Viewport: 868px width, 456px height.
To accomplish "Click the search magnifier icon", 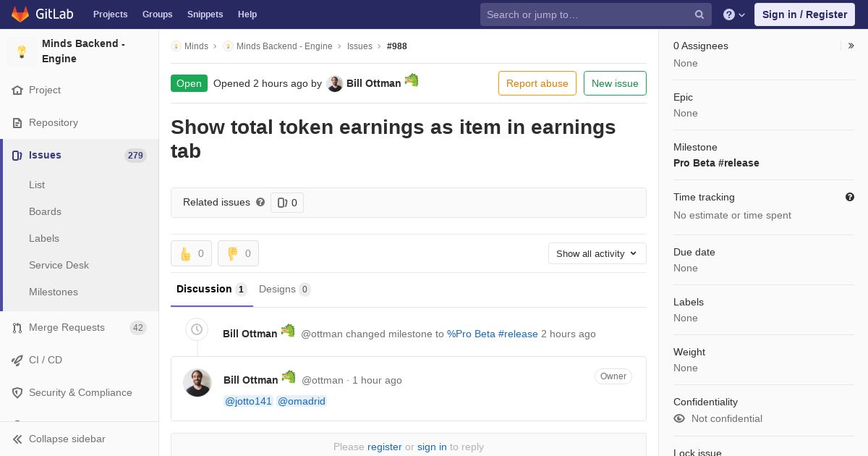I will pos(699,14).
